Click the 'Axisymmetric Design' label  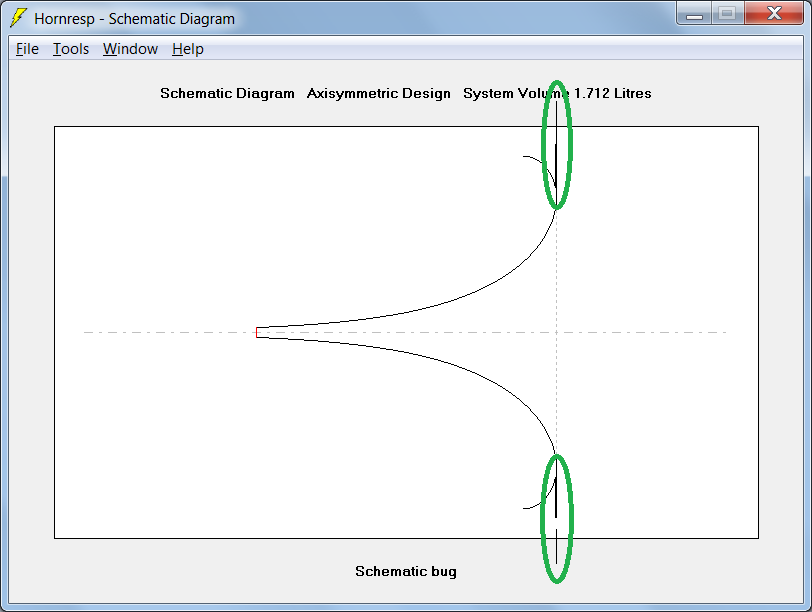coord(379,93)
